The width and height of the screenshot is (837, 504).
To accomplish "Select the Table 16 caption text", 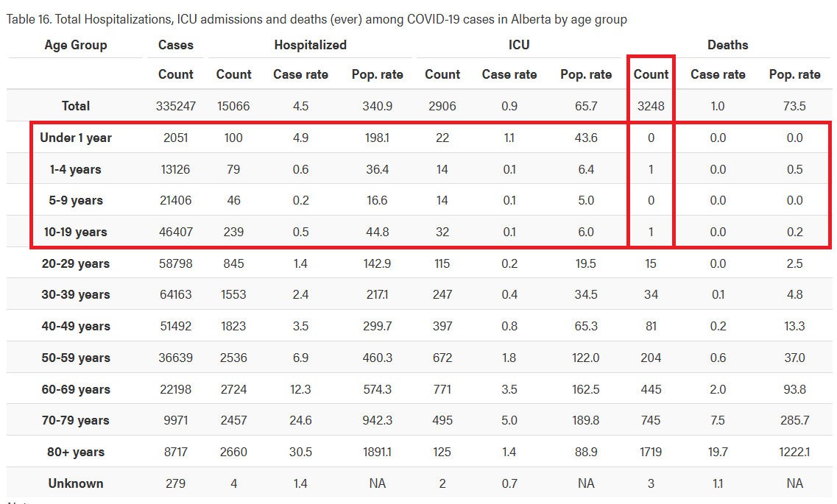I will coord(317,20).
